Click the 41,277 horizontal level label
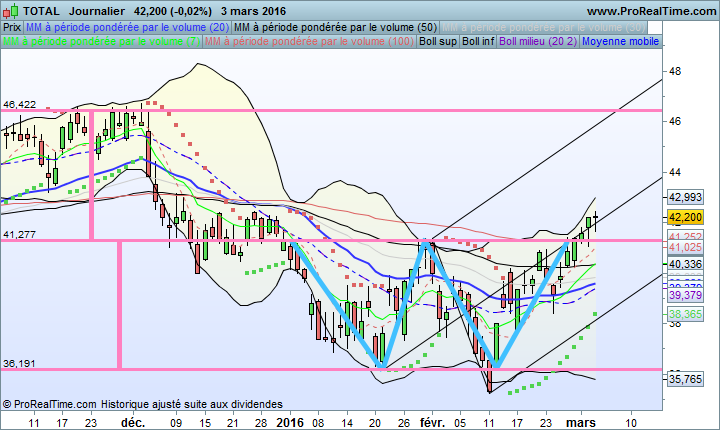 pos(19,235)
